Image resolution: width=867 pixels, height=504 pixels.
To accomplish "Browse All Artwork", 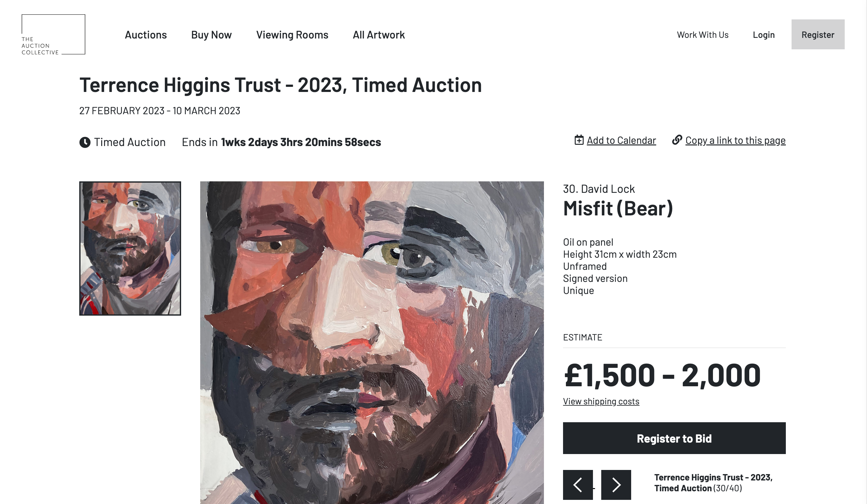I will (x=378, y=35).
